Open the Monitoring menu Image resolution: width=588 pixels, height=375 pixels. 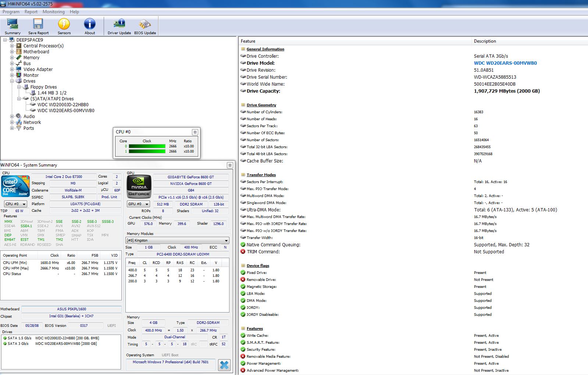54,12
